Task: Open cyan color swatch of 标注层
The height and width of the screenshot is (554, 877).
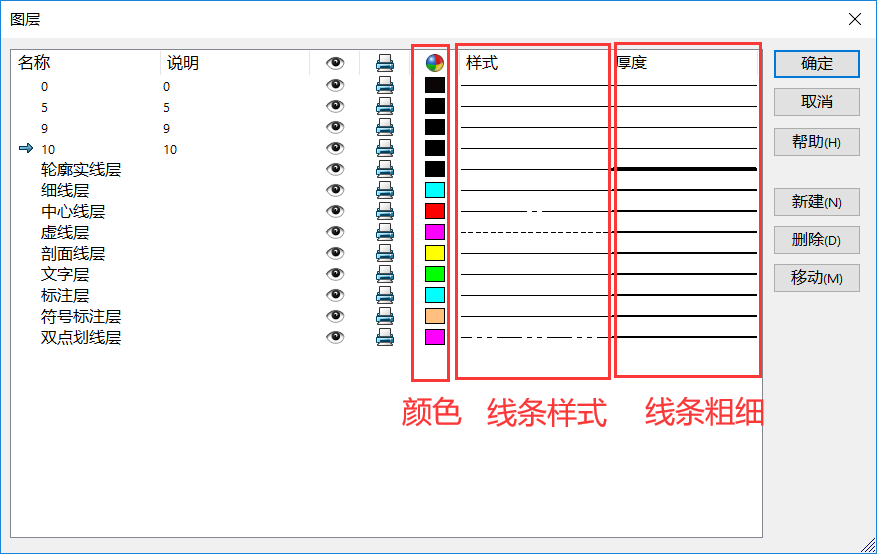Action: 435,295
